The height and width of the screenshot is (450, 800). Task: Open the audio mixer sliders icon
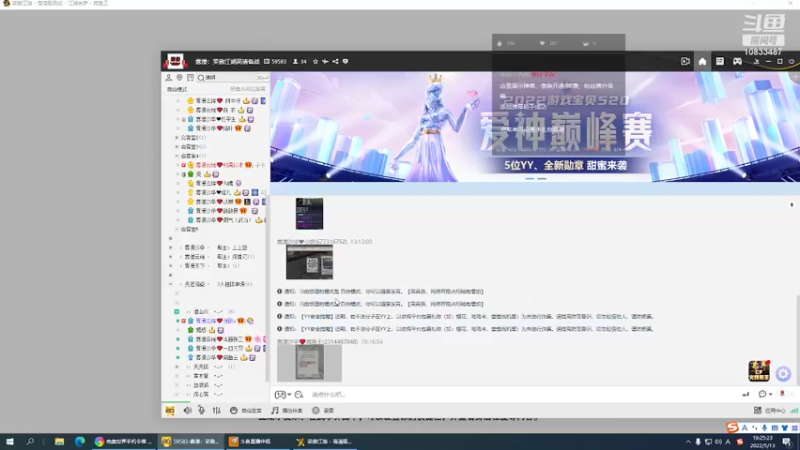pos(216,410)
